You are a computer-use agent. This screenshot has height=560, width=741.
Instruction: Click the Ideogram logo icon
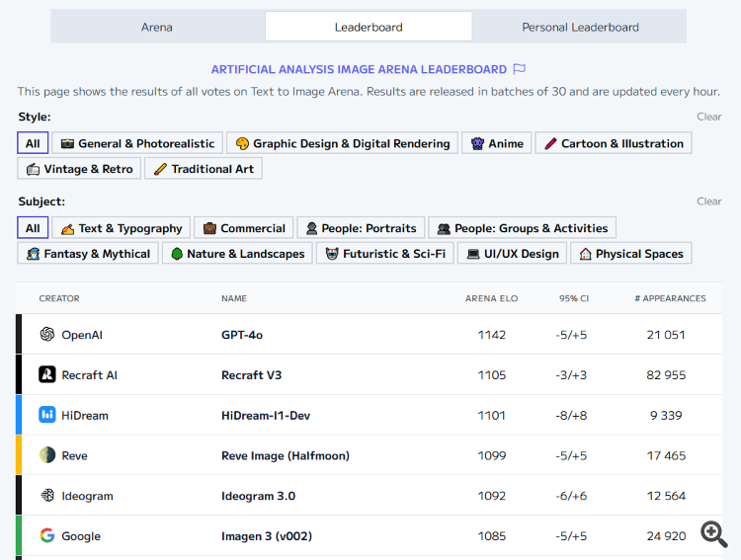point(47,495)
